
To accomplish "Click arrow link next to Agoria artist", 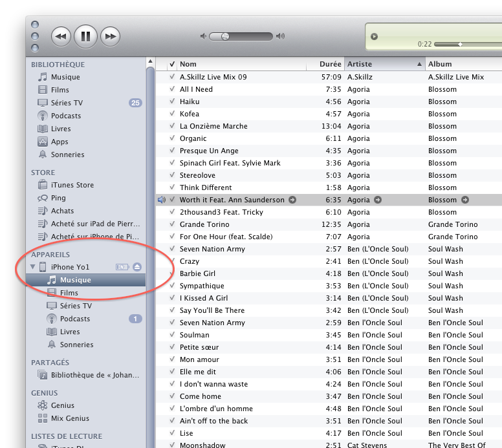I will pyautogui.click(x=378, y=200).
